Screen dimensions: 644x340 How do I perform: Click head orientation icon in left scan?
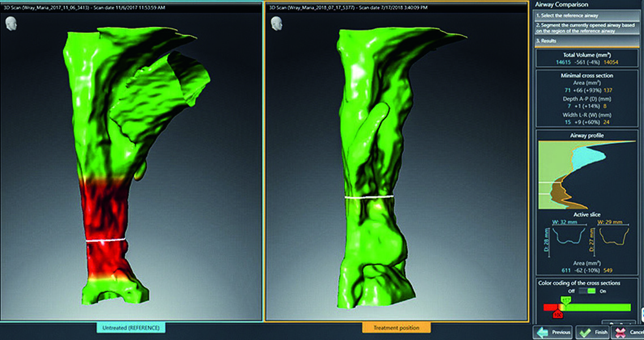click(10, 24)
